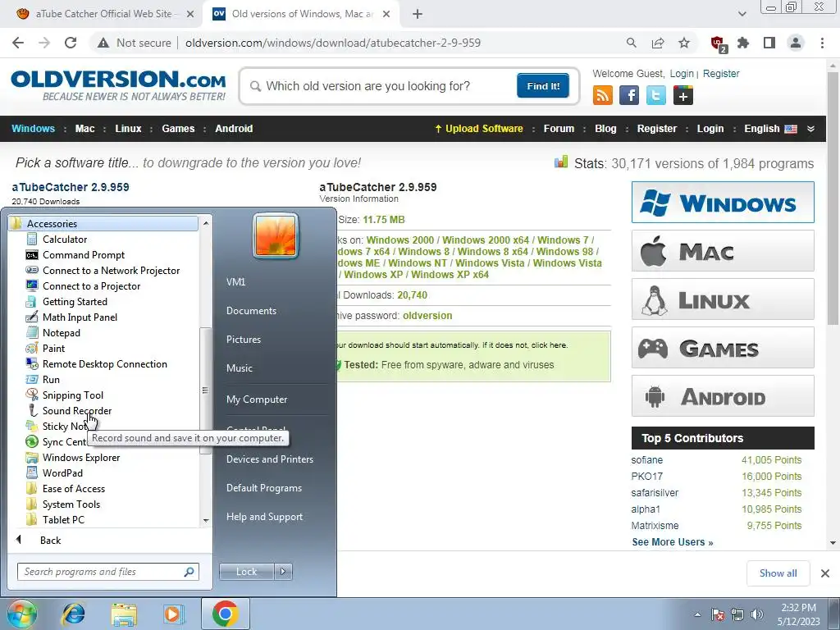Select the Mac navigation item
Screen dimensions: 840x630
[x=84, y=129]
